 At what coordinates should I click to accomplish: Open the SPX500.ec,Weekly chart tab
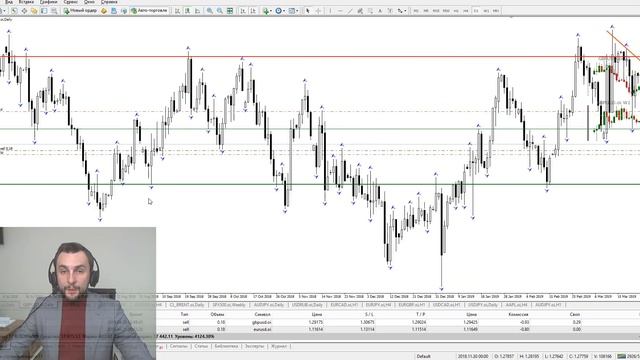229,305
